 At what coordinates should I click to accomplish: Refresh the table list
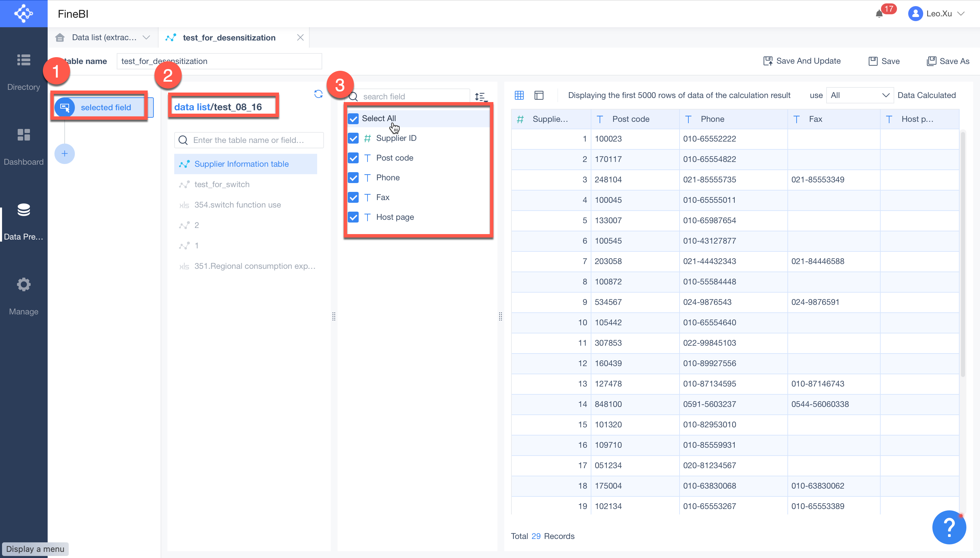pos(318,94)
